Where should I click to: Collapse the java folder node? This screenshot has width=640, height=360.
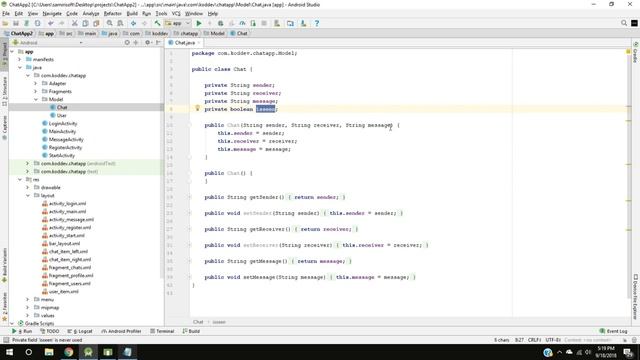[20, 67]
